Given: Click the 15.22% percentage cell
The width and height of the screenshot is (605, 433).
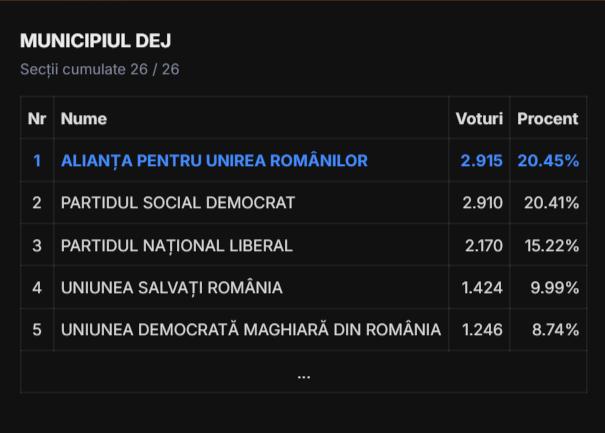Looking at the screenshot, I should (x=551, y=245).
